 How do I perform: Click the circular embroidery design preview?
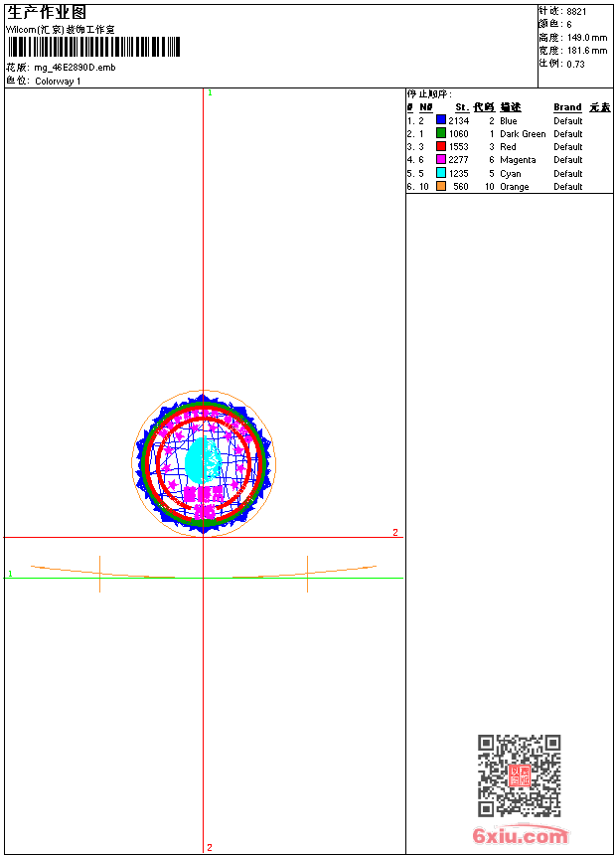pos(204,462)
